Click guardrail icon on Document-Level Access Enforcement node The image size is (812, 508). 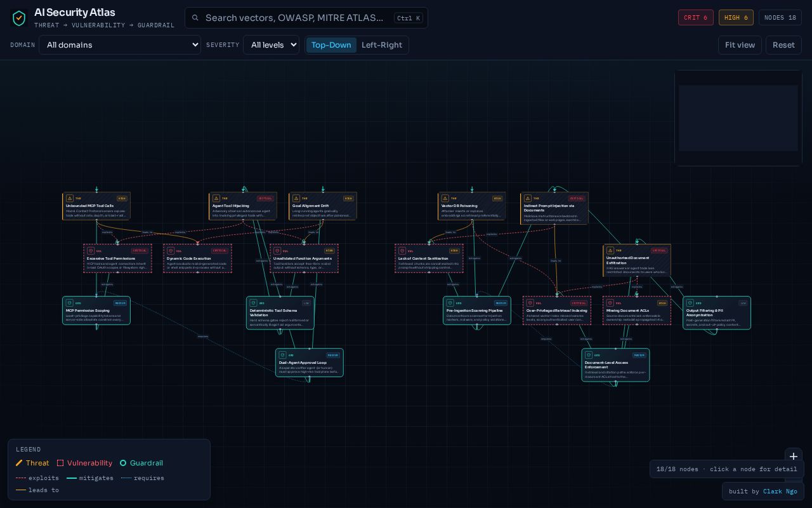point(589,355)
